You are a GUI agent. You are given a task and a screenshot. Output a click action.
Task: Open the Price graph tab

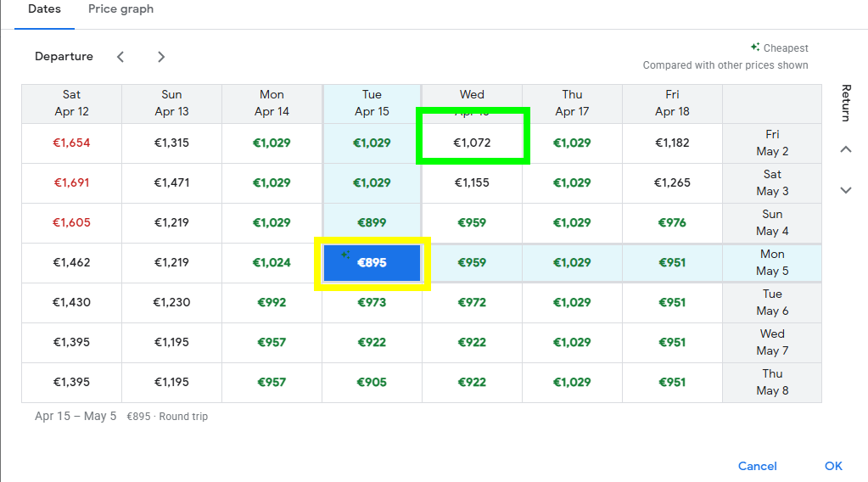120,9
